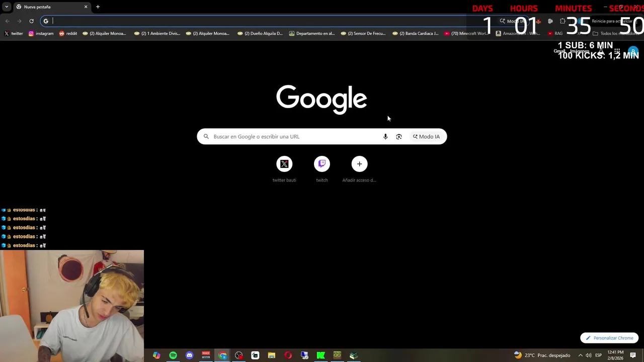The image size is (644, 362).
Task: Open the 1 Ambiente Divis... bookmark
Action: pyautogui.click(x=157, y=34)
